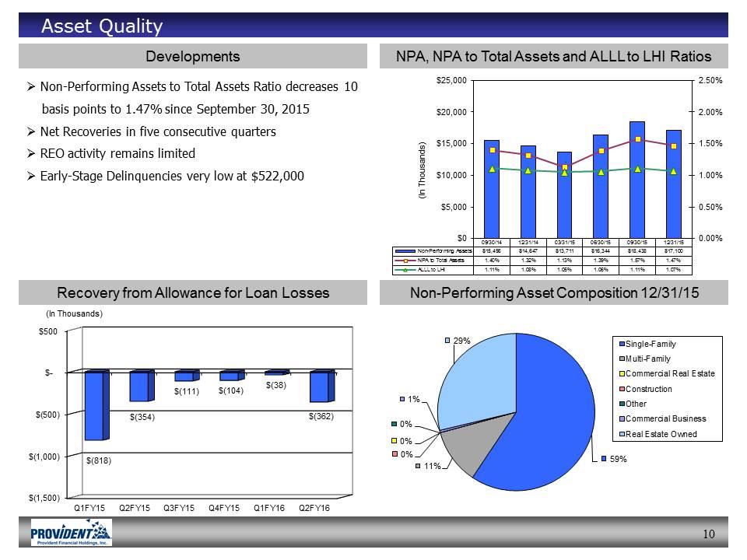Click the Multi-Family legend swatch
747x560 pixels.
[x=622, y=359]
